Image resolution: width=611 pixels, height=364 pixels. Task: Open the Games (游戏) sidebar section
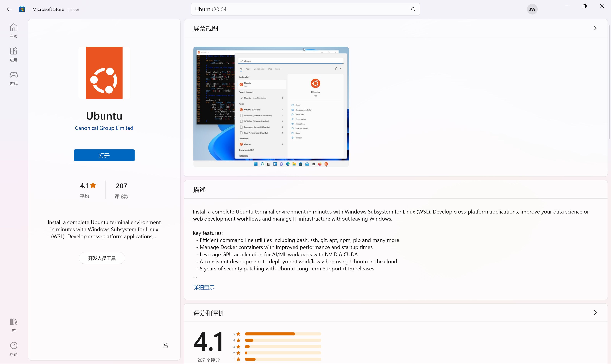point(14,78)
